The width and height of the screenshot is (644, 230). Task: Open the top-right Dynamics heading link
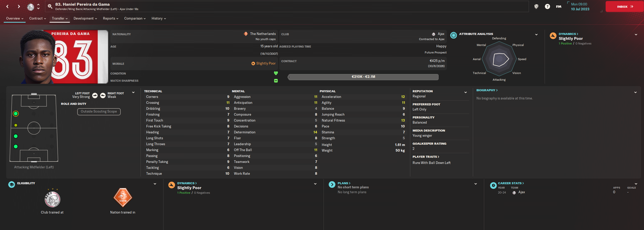point(569,34)
